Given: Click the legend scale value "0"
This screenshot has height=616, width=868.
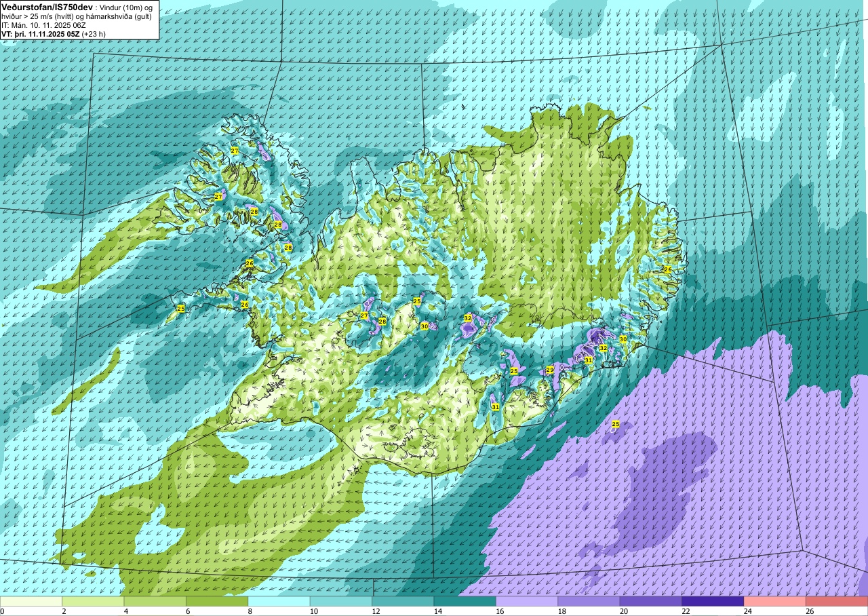Looking at the screenshot, I should pyautogui.click(x=2, y=611).
